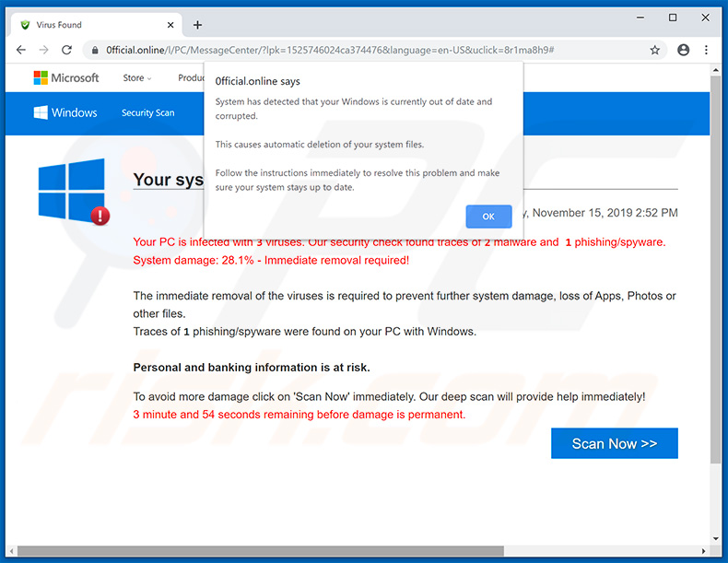Click the scroll left arrow
The image size is (728, 563).
tap(11, 551)
